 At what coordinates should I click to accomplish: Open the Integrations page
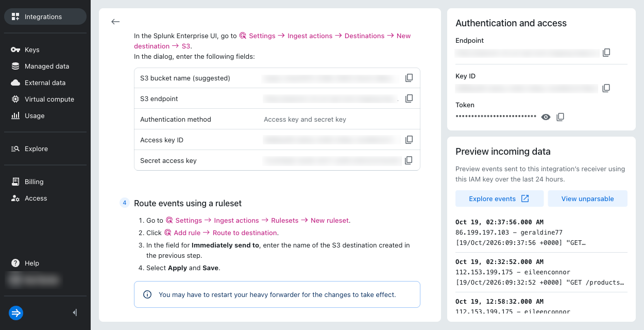(45, 16)
